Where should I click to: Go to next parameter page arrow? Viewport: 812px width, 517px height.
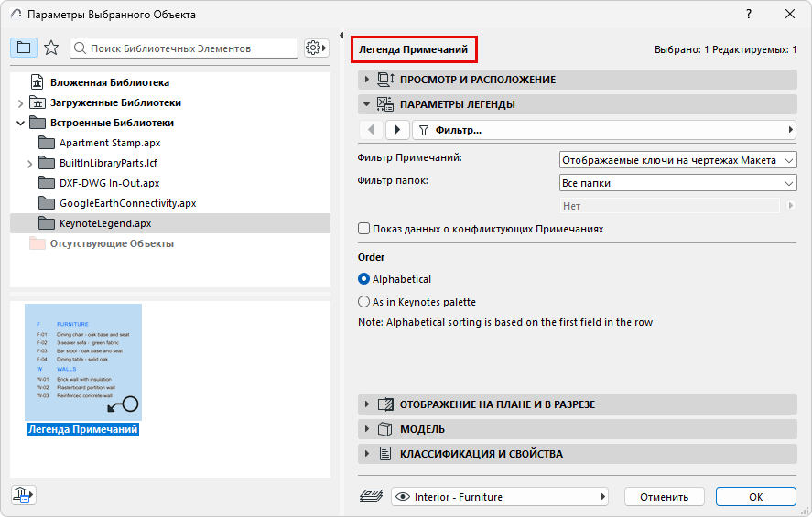[397, 130]
